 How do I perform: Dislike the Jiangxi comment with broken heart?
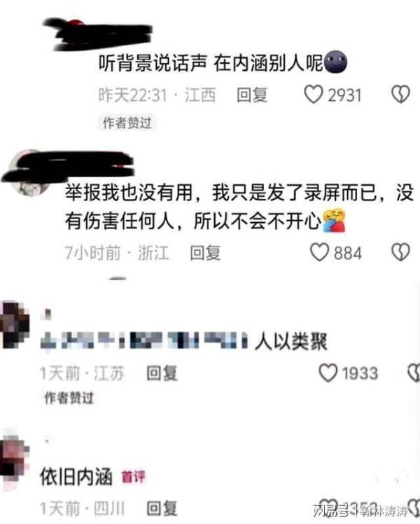point(400,95)
